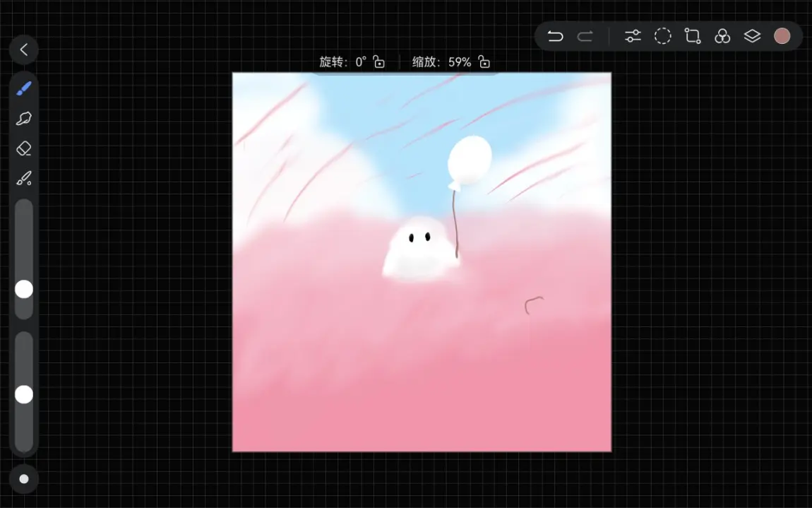Go back using the left chevron button
Screen dimensions: 812x508
(x=24, y=49)
